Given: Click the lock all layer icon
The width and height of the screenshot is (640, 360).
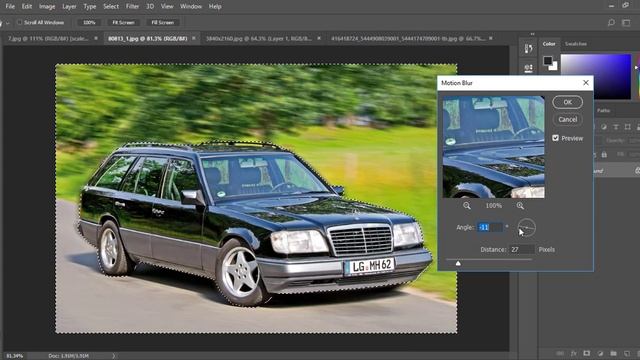Looking at the screenshot, I should [x=604, y=155].
